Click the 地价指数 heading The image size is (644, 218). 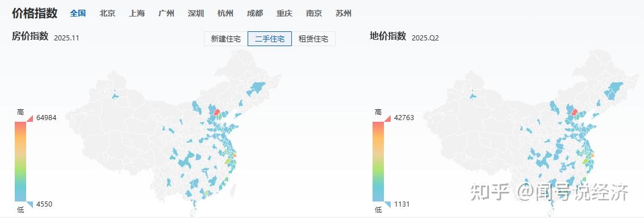[388, 36]
